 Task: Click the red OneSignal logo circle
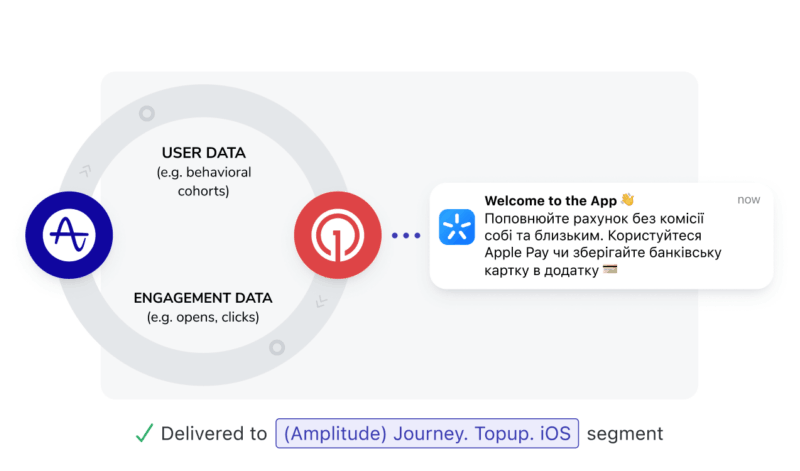pos(337,236)
